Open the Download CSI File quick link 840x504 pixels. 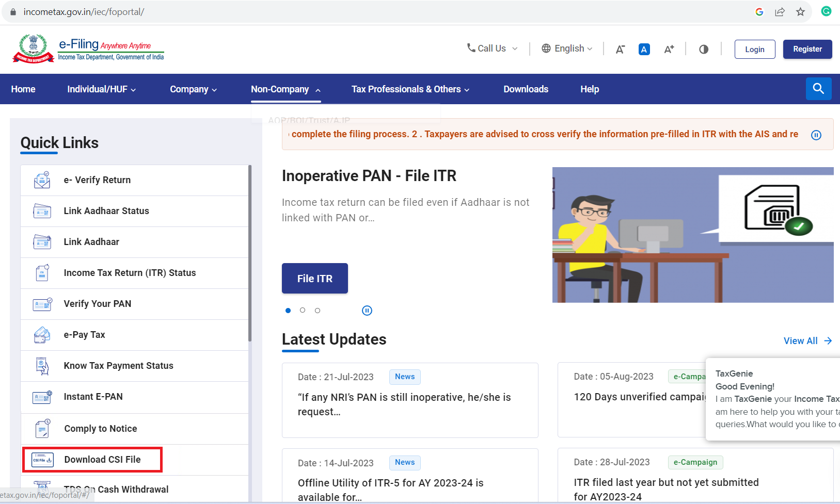point(102,460)
